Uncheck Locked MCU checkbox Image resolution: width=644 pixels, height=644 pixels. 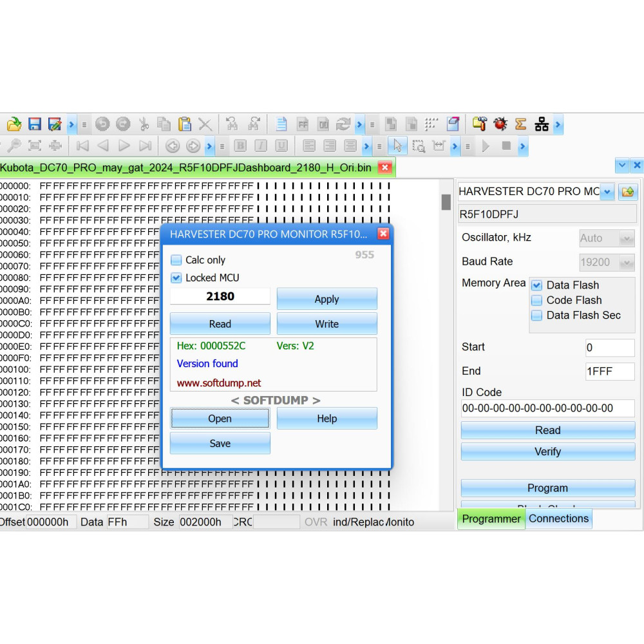tap(176, 278)
